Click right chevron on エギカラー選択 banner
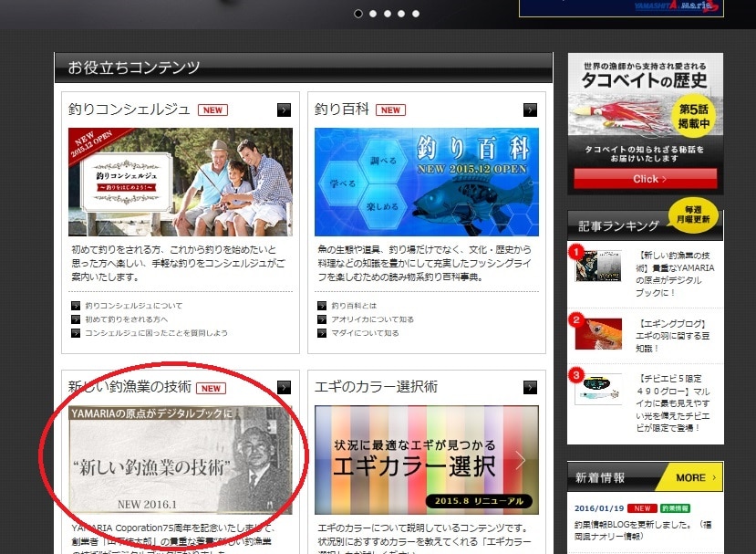This screenshot has height=554, width=756. (x=521, y=460)
